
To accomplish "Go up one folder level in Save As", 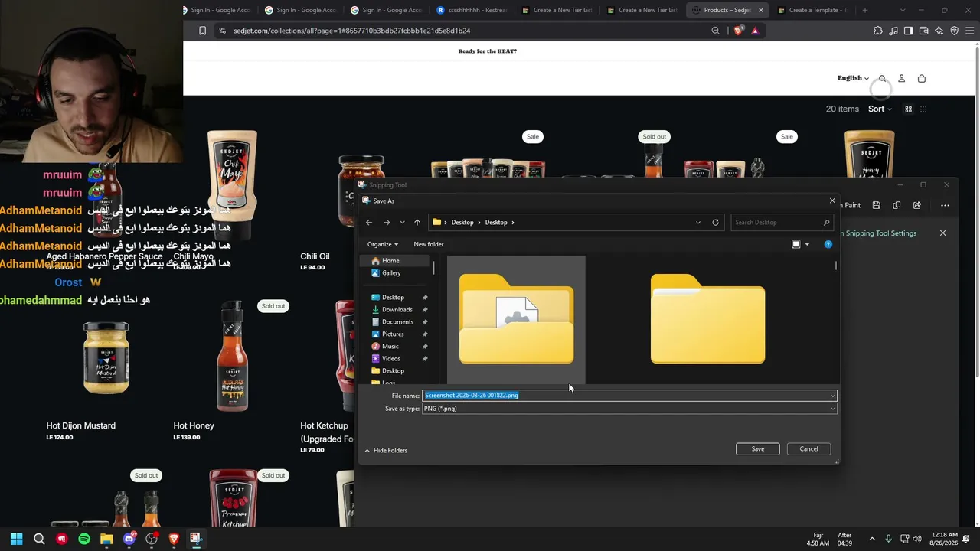I will (x=417, y=223).
